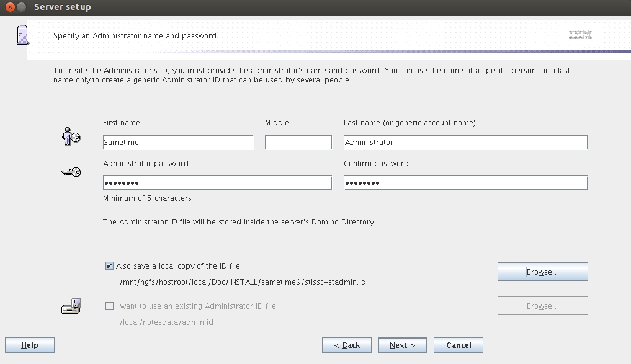Click the existing Administrator ID file checkbox
This screenshot has height=364, width=631.
coord(110,306)
